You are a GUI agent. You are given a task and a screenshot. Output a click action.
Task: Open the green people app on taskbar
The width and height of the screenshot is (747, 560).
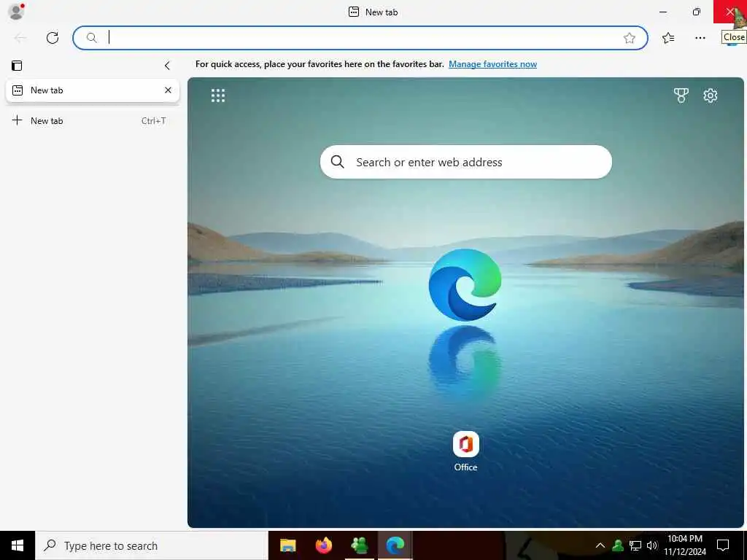[x=360, y=545]
